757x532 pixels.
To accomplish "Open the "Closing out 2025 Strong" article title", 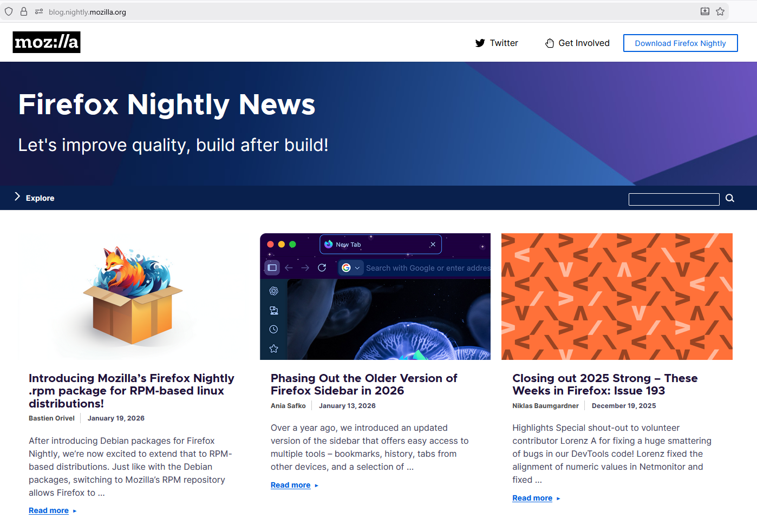I will click(605, 384).
